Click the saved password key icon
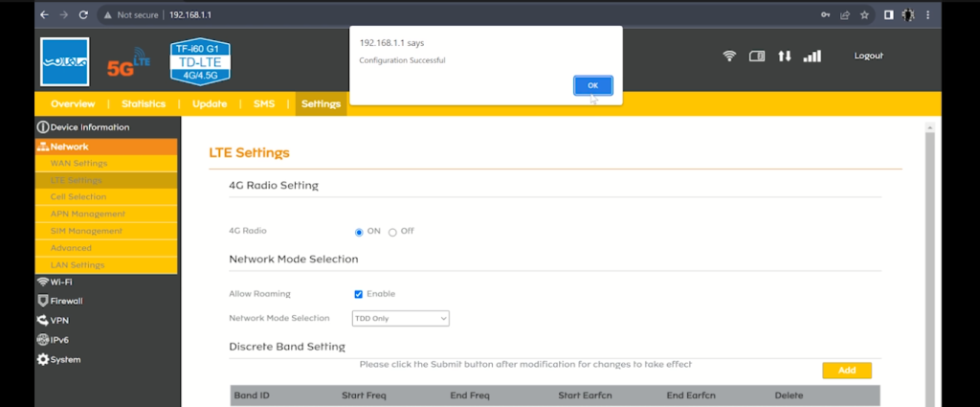Screen dimensions: 980x407 pyautogui.click(x=826, y=15)
